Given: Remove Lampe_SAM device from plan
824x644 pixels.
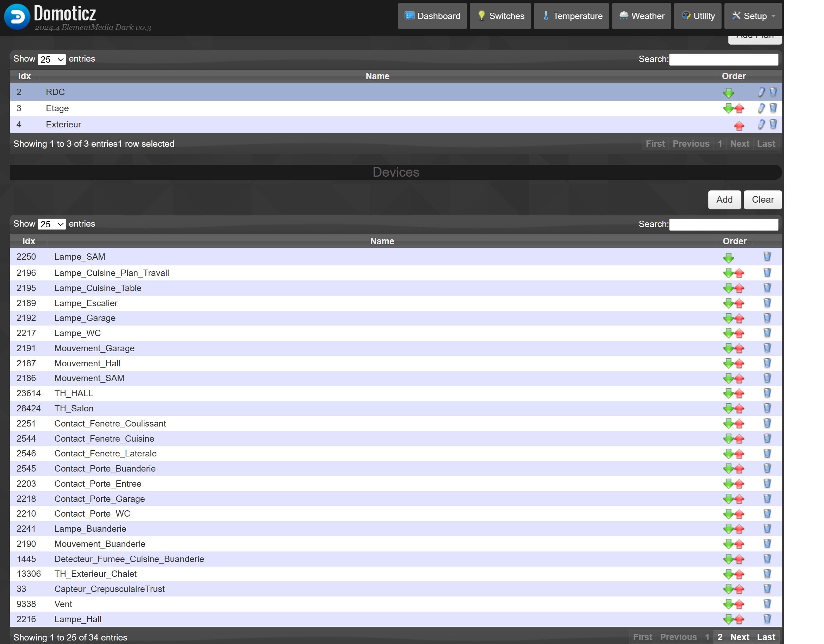Looking at the screenshot, I should point(767,257).
